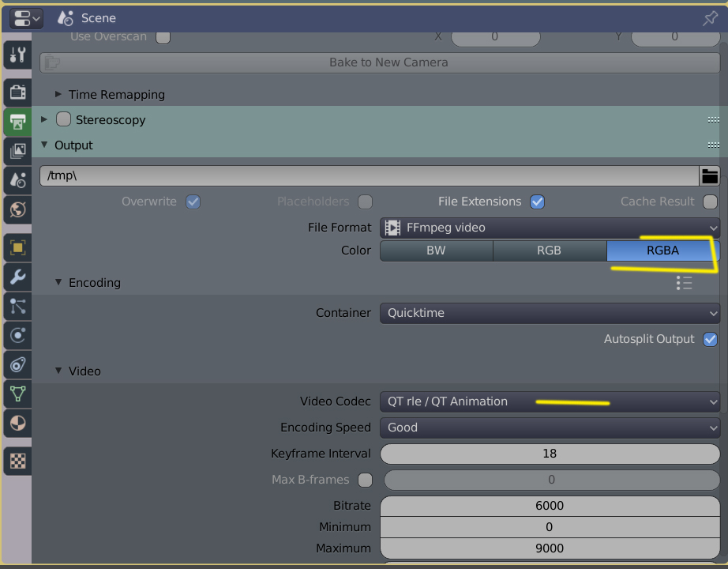The image size is (728, 569).
Task: Open the Video Codec dropdown
Action: 550,401
